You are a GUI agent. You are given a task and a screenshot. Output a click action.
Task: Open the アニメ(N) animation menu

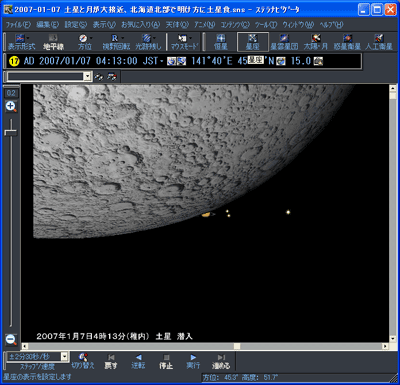(x=205, y=25)
